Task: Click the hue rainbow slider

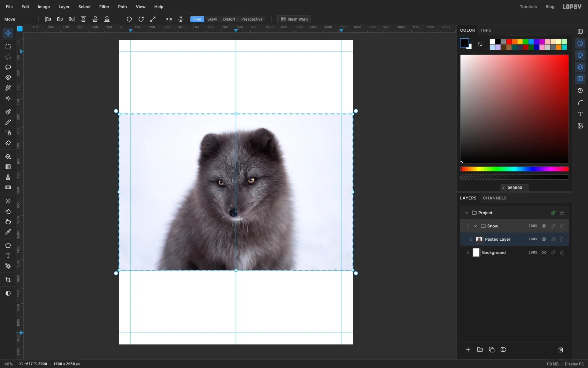Action: (514, 169)
